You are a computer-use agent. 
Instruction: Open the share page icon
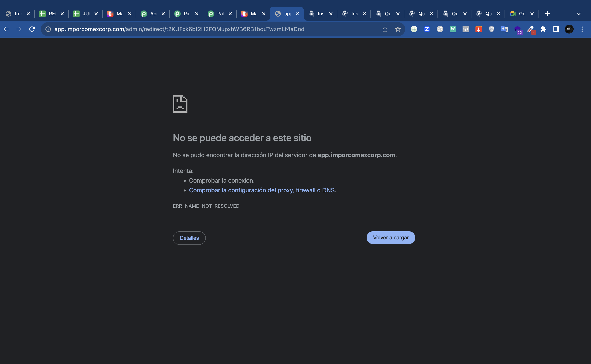pos(385,29)
